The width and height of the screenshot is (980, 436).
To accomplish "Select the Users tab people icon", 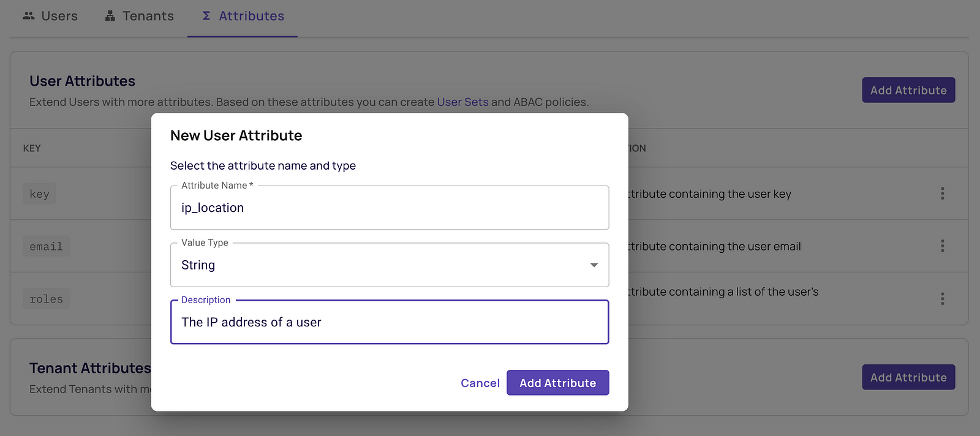I will pos(28,16).
